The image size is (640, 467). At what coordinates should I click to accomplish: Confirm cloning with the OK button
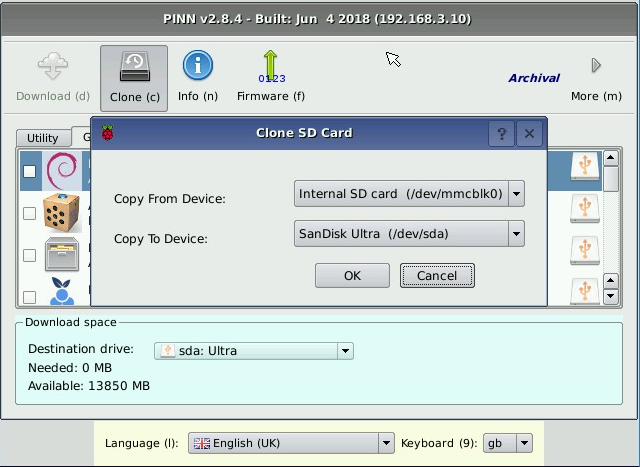352,276
